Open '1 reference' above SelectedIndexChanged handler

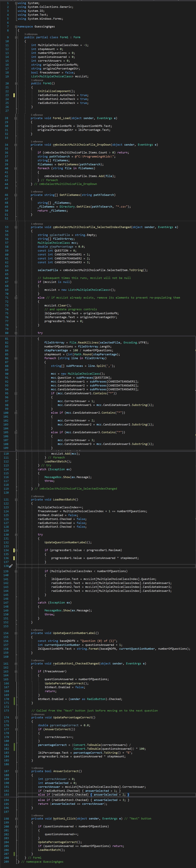coord(37,224)
